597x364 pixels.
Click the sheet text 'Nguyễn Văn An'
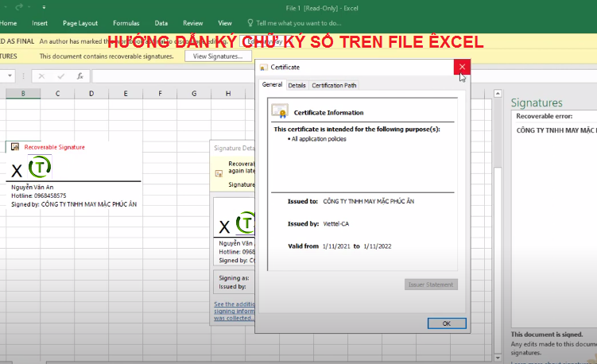33,187
